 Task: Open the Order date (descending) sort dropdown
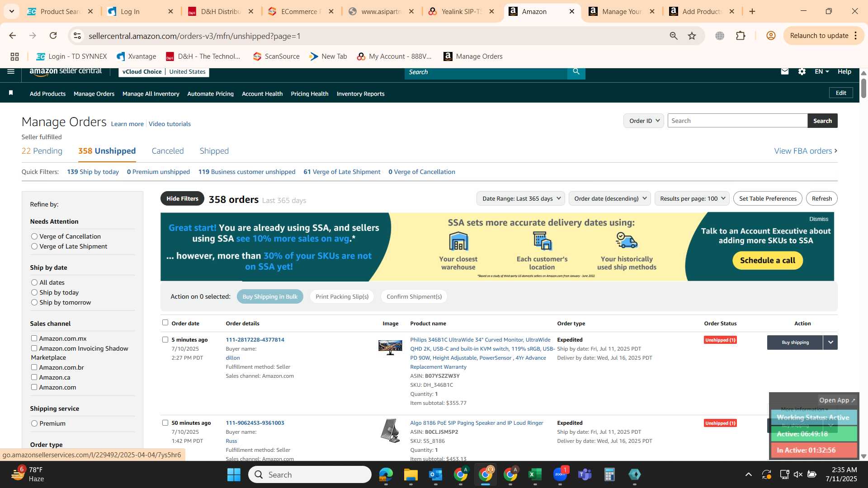click(x=610, y=198)
